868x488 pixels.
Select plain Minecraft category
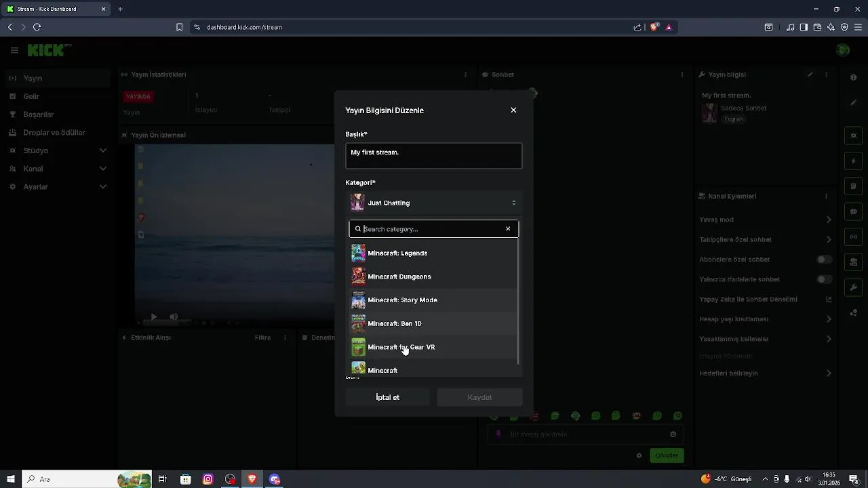pos(433,369)
